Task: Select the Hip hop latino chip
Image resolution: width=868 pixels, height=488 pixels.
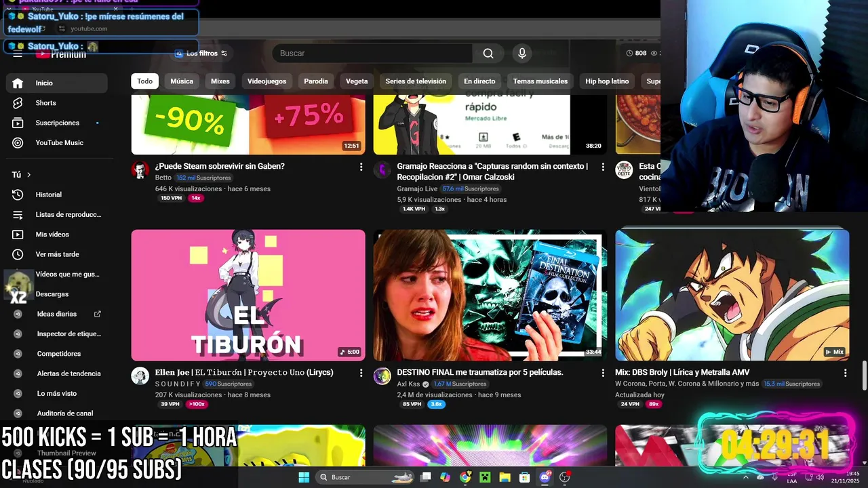Action: [x=607, y=81]
